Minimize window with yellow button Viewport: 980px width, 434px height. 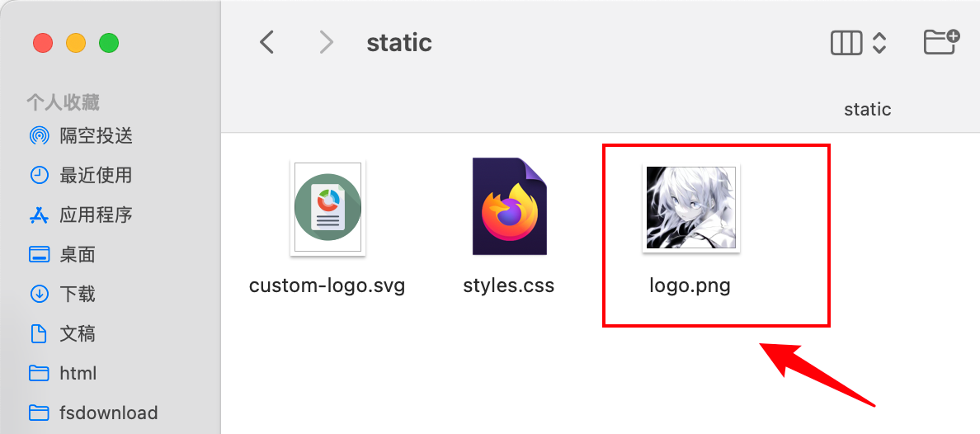tap(76, 43)
